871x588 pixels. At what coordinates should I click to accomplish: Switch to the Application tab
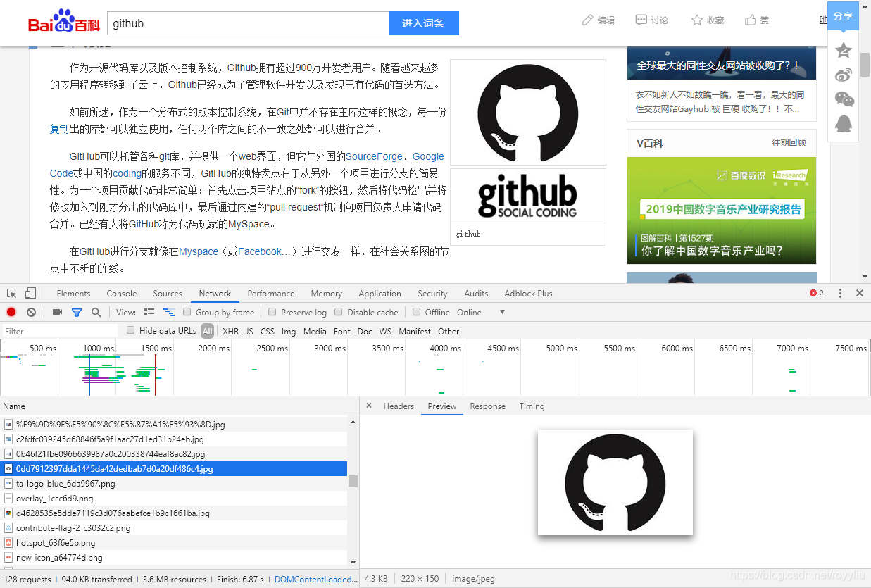pos(380,294)
